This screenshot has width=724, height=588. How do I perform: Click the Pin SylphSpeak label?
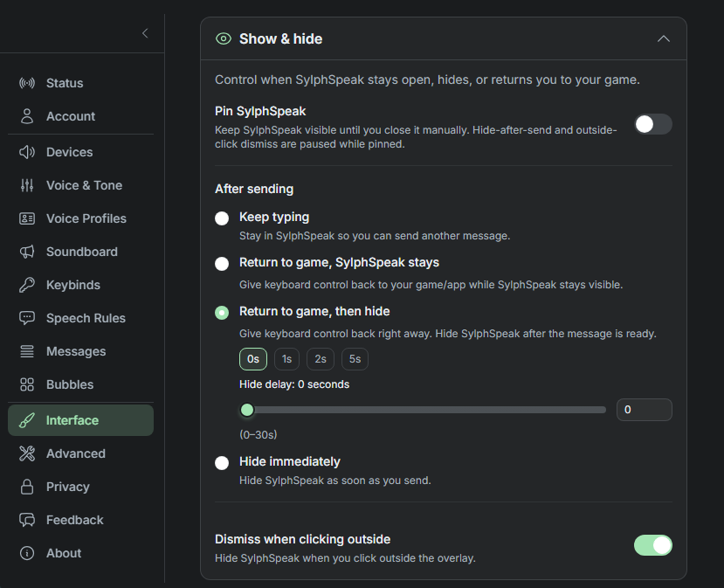pos(260,111)
